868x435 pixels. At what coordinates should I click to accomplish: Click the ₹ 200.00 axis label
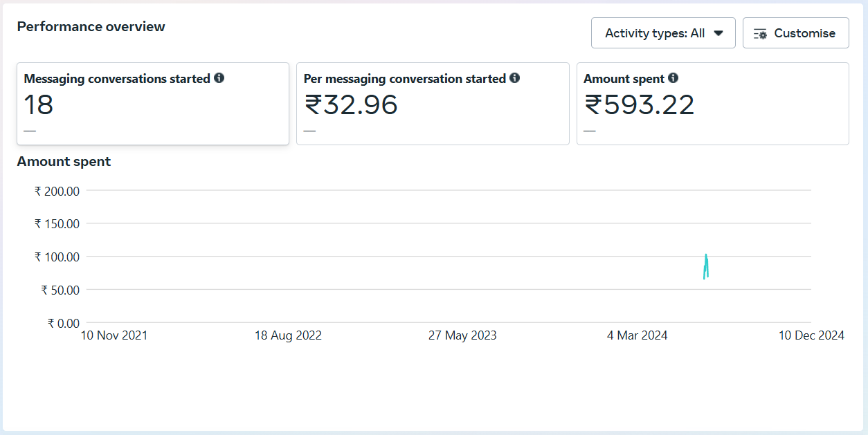pos(57,191)
